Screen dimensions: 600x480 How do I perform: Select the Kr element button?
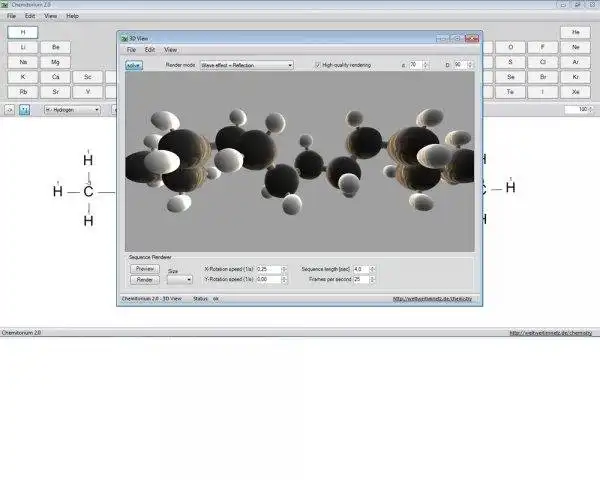576,77
